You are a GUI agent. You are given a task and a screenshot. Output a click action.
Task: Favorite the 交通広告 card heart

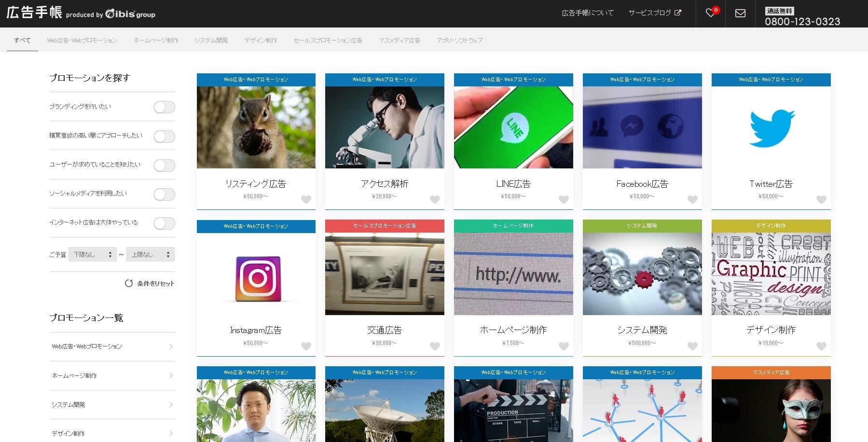click(x=435, y=346)
